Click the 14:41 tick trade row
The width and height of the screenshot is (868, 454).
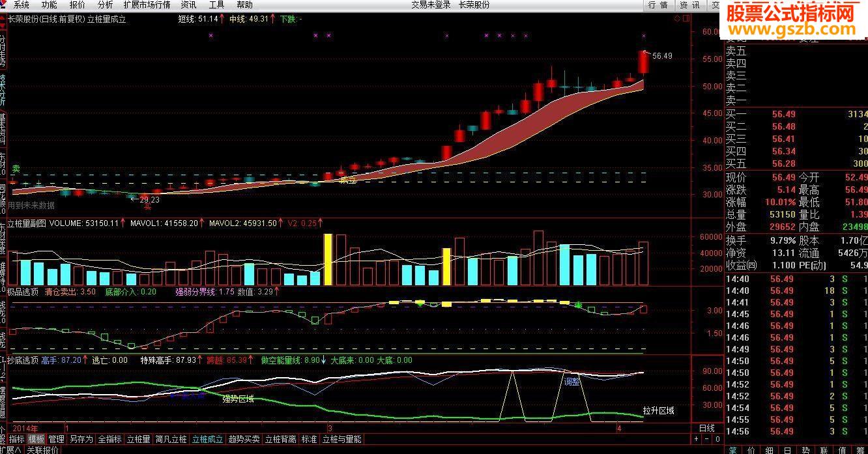pyautogui.click(x=796, y=302)
